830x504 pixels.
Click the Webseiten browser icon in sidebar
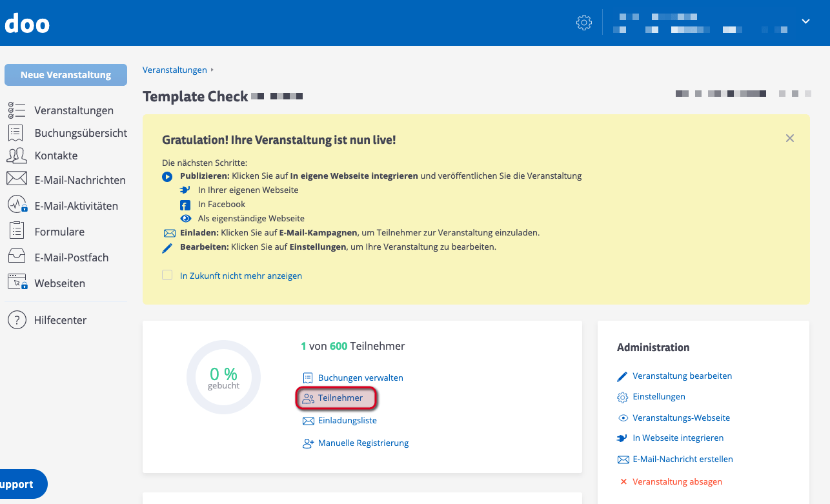pos(17,283)
